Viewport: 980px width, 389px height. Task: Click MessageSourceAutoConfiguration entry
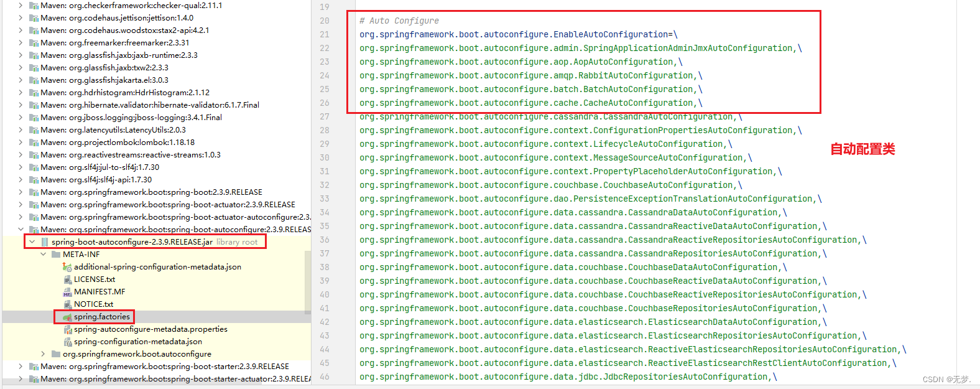[x=555, y=157]
